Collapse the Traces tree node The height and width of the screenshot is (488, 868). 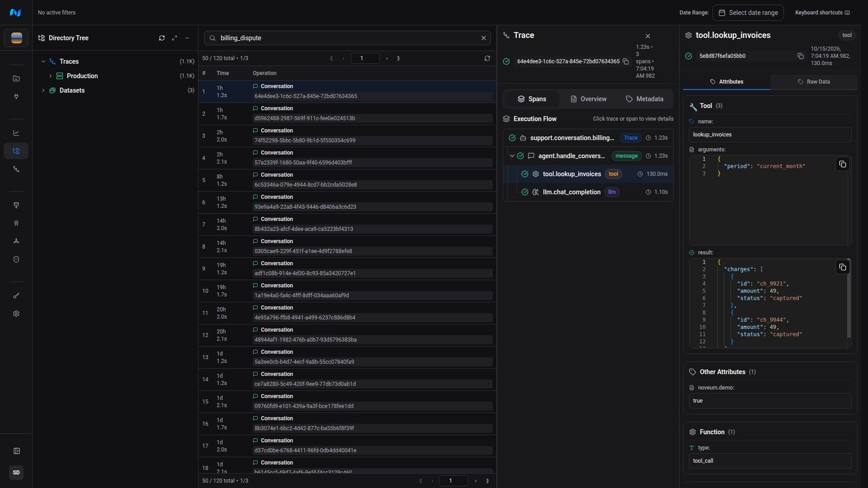click(x=43, y=61)
